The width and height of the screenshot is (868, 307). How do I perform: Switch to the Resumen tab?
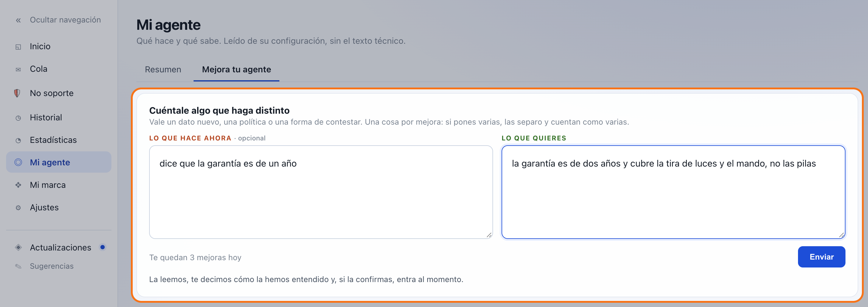(163, 69)
